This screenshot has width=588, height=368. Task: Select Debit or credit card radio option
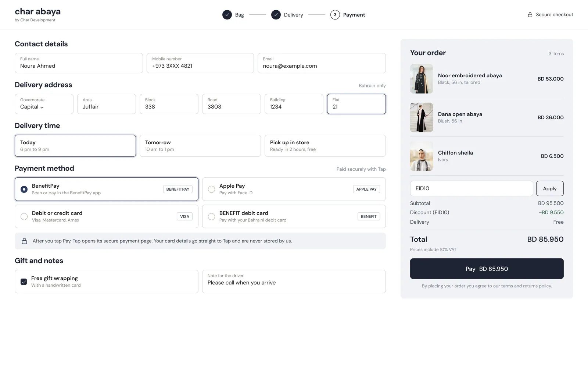click(24, 216)
